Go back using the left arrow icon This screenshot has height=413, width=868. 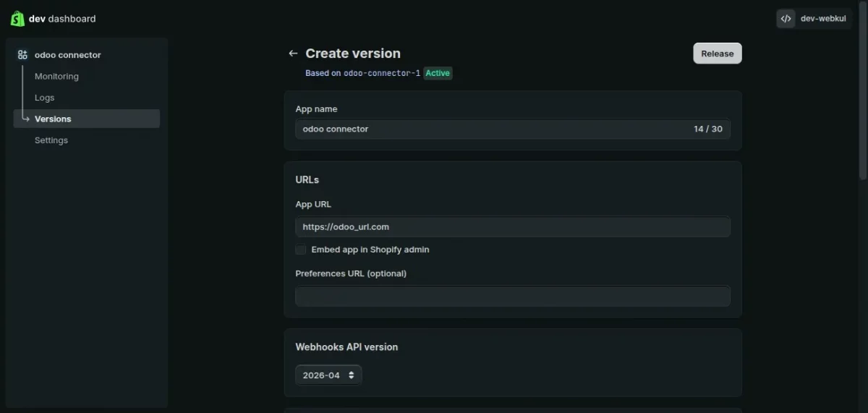[293, 54]
